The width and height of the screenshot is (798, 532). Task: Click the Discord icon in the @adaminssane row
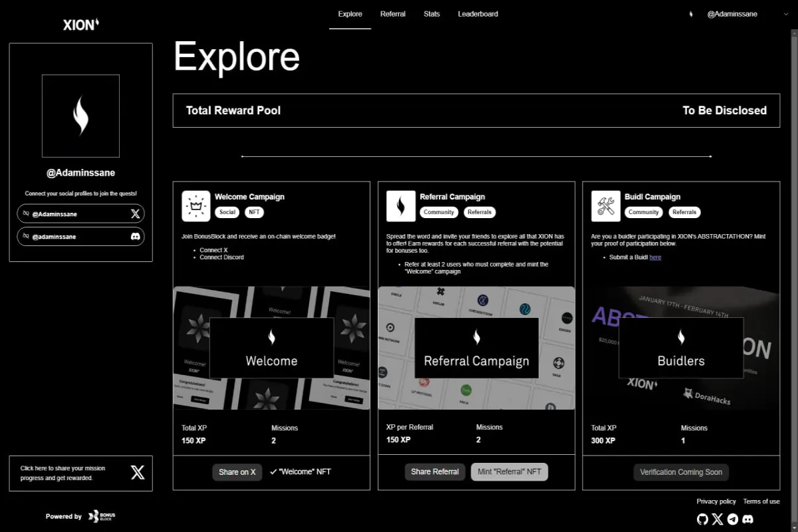click(135, 236)
